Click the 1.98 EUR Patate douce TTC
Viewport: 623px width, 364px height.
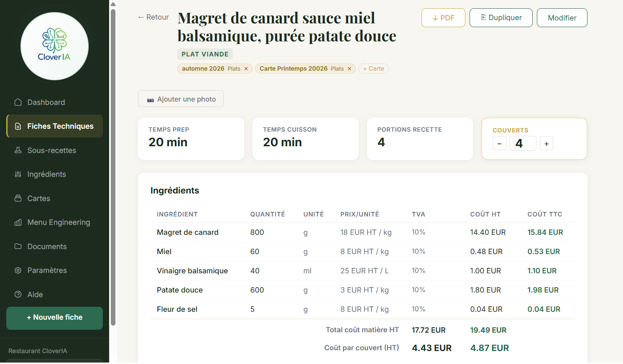tap(543, 290)
